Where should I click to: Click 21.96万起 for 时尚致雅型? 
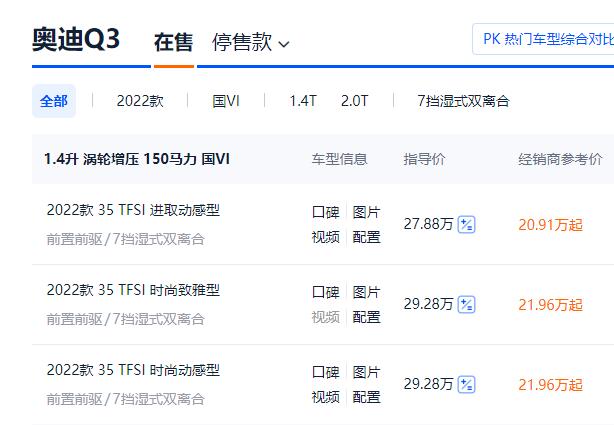[x=551, y=305]
